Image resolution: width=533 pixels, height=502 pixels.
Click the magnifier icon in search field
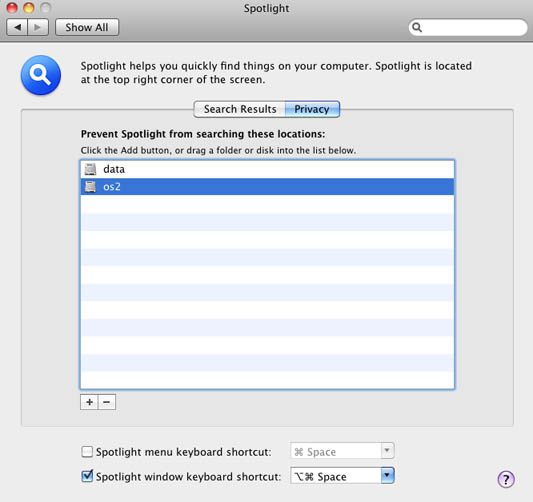(417, 27)
